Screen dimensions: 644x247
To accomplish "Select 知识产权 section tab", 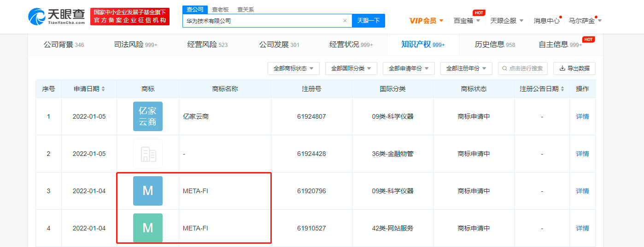I will 423,45.
